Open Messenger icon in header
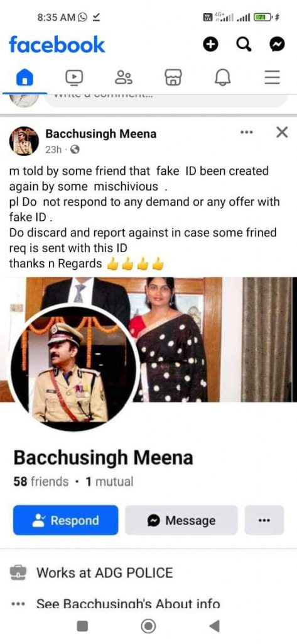The image size is (297, 644). pyautogui.click(x=277, y=45)
